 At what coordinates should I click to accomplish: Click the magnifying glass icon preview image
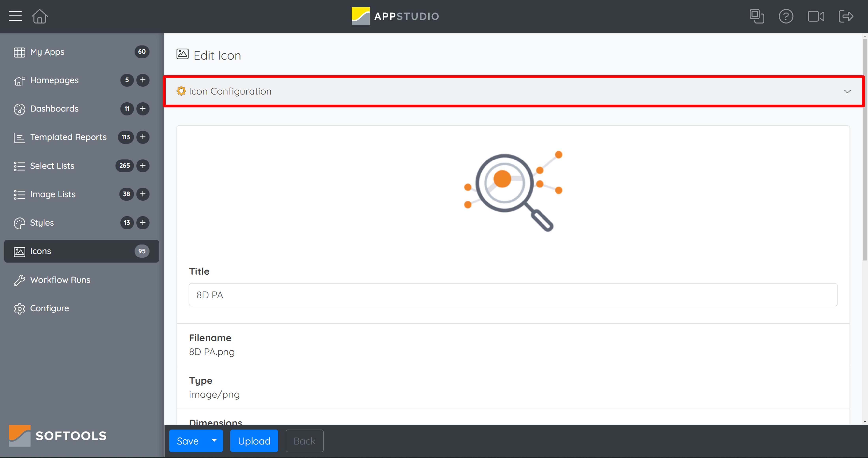pyautogui.click(x=513, y=192)
